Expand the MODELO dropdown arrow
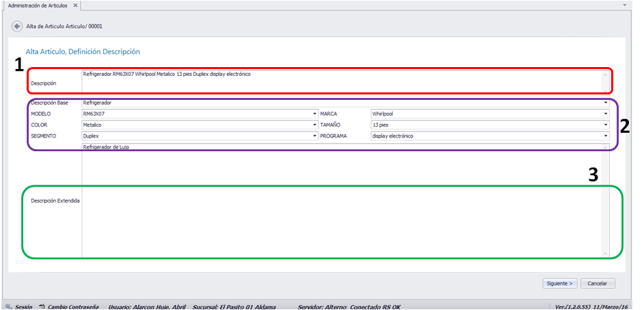The height and width of the screenshot is (310, 644). pyautogui.click(x=314, y=114)
